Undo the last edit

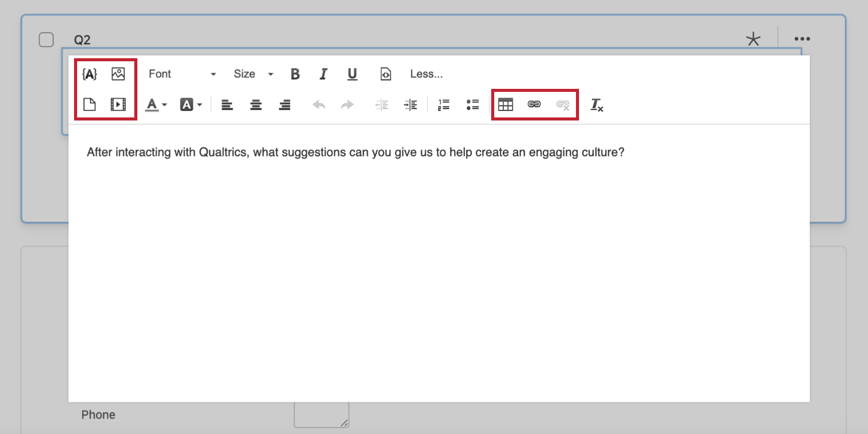click(x=319, y=105)
